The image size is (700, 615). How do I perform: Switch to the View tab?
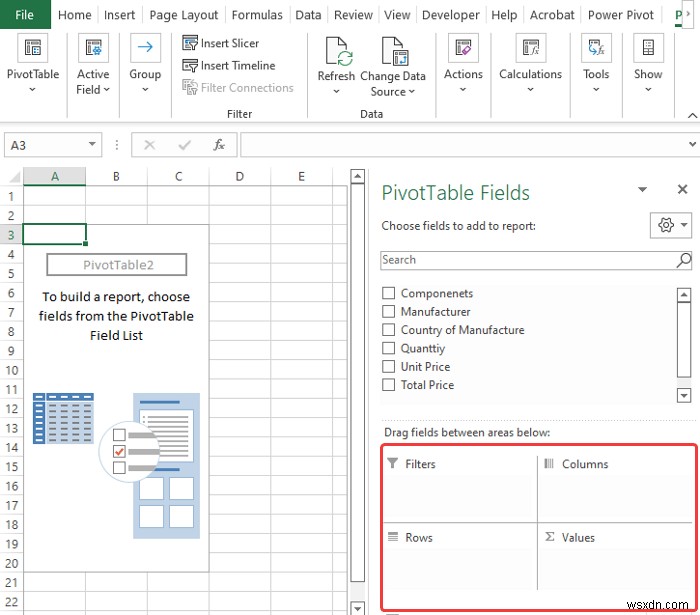pos(397,15)
